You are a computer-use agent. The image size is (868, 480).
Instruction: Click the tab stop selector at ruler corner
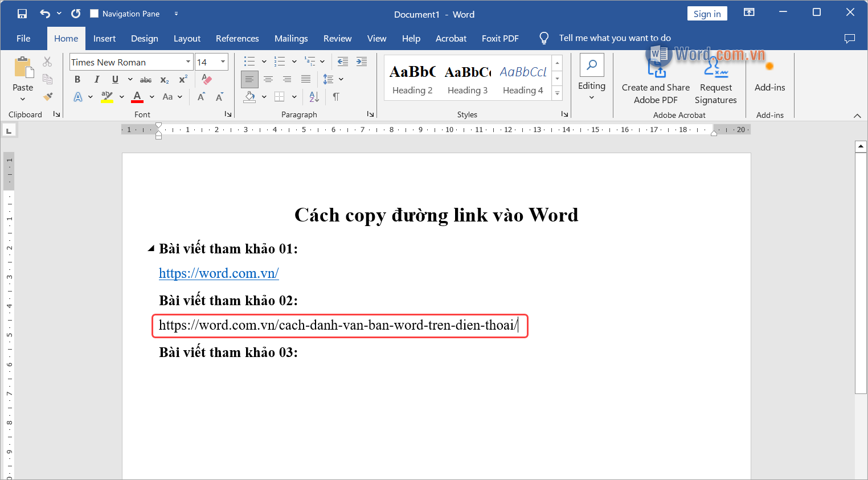9,131
